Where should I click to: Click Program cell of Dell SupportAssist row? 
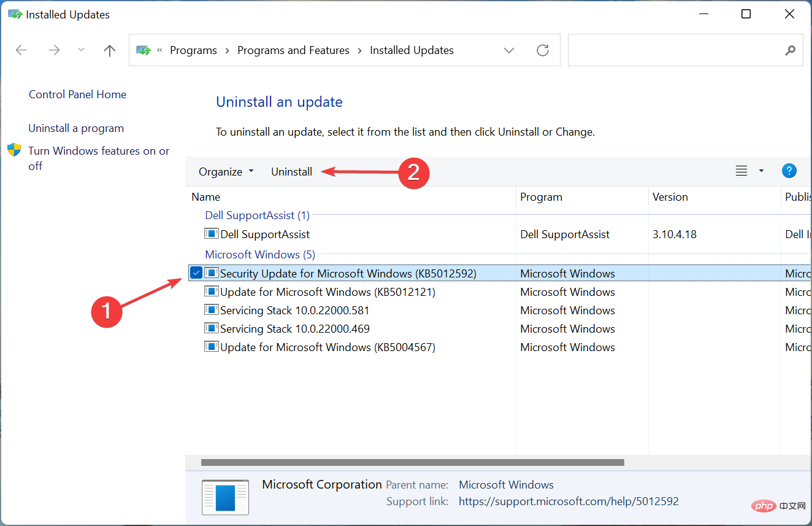tap(565, 234)
